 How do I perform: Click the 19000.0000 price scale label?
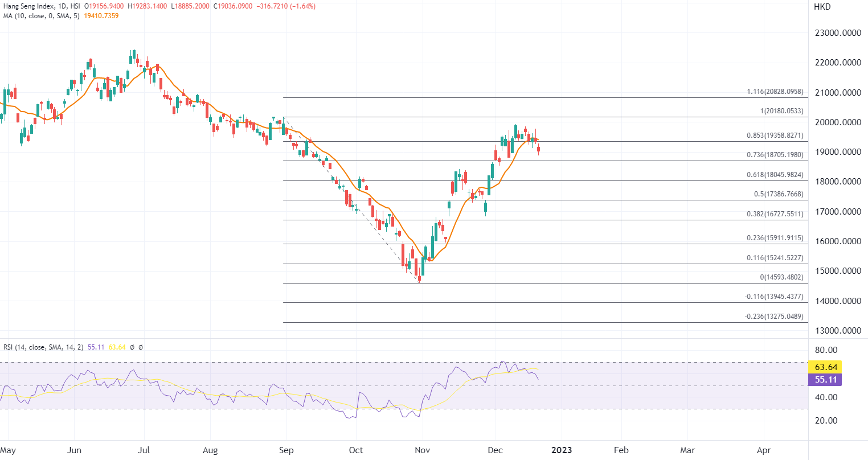coord(838,152)
